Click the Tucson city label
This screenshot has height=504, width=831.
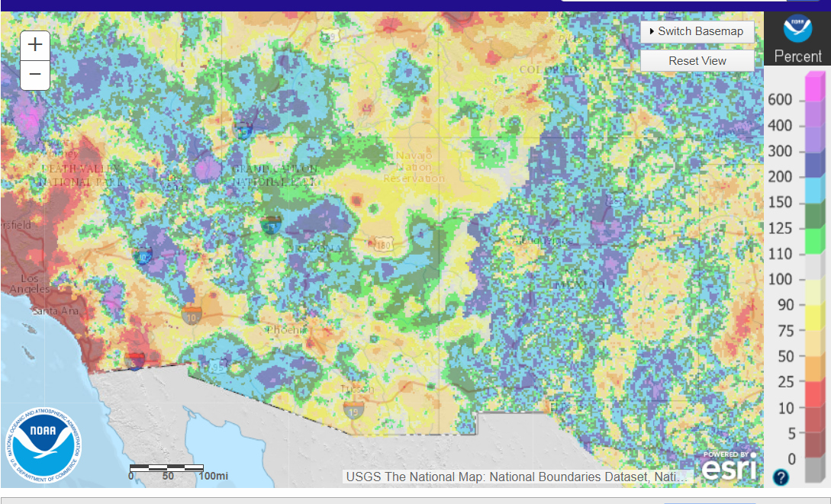tap(356, 389)
